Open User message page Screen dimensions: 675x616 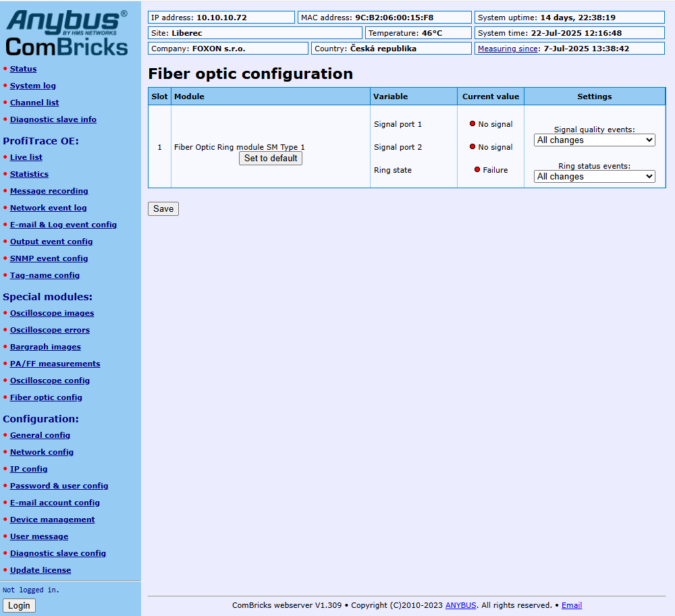click(x=39, y=536)
